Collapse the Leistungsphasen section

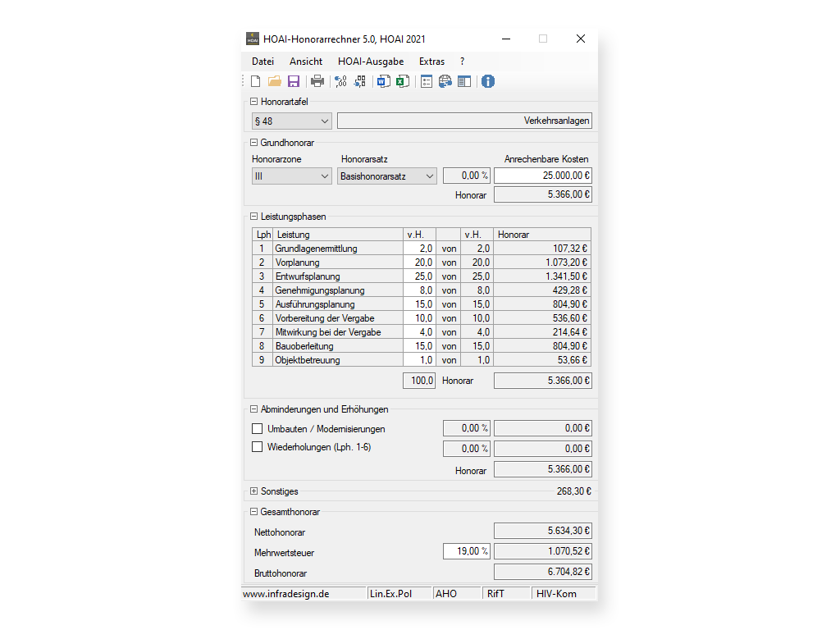pyautogui.click(x=254, y=217)
